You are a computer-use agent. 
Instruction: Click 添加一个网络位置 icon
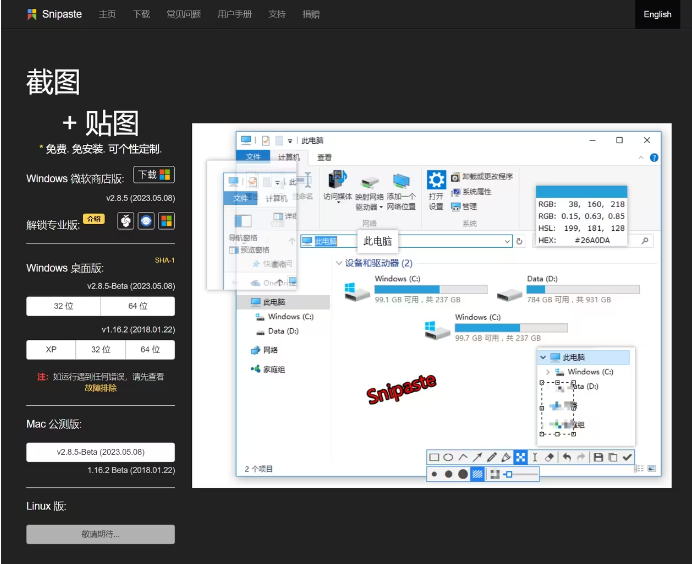[401, 181]
